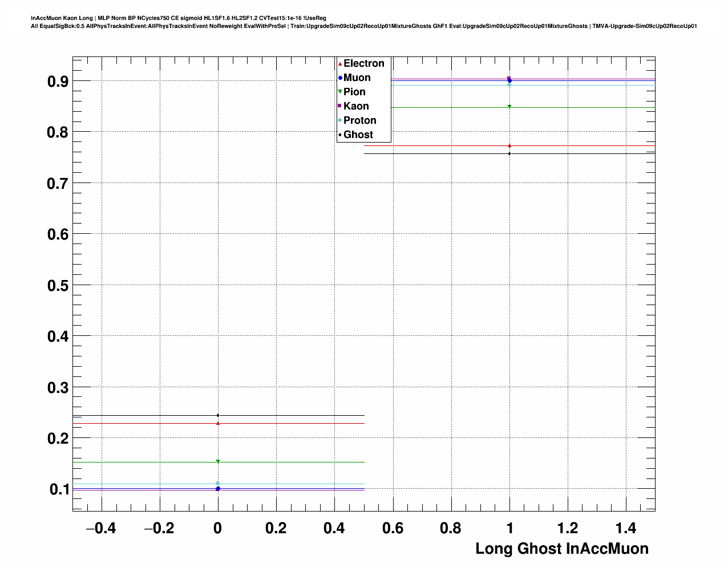728x568 pixels.
Task: Click the green Pion data point at x=0
Action: pos(218,462)
